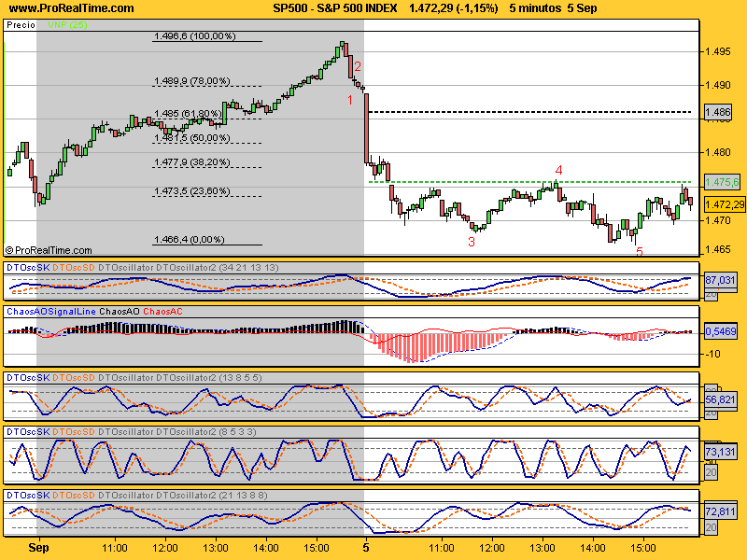Image resolution: width=747 pixels, height=560 pixels.
Task: Click the red wave label 2
Action: pyautogui.click(x=358, y=66)
